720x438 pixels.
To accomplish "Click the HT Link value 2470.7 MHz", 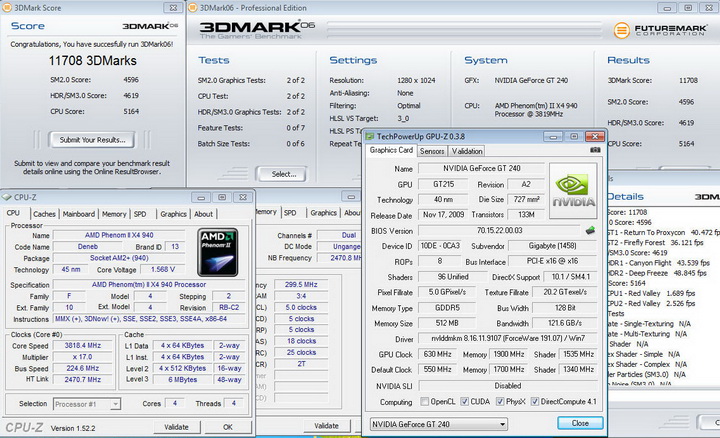I will coord(82,380).
